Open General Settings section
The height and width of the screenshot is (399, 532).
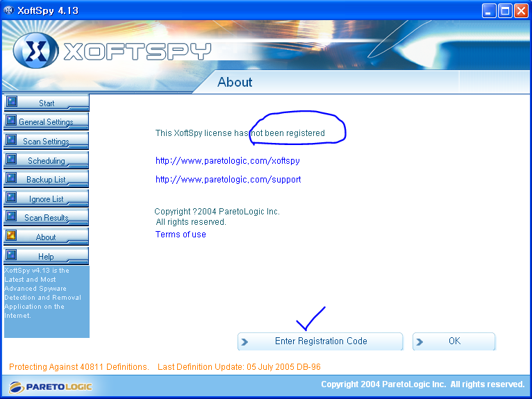pos(46,121)
